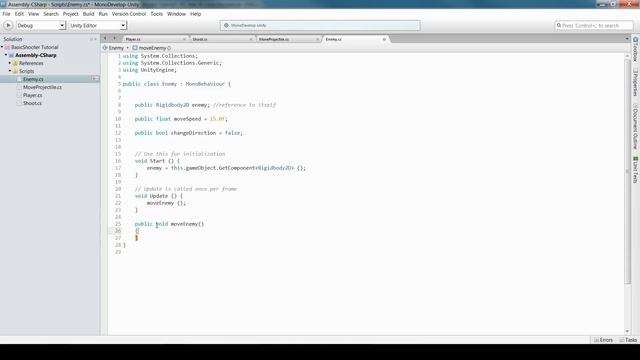This screenshot has width=640, height=360.
Task: Click the changeDirection variable name
Action: (x=193, y=133)
